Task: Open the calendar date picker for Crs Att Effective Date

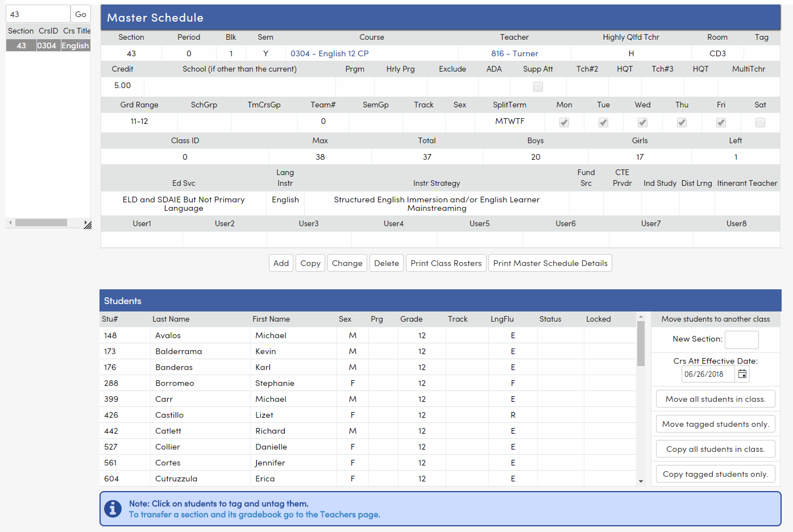Action: [x=742, y=374]
